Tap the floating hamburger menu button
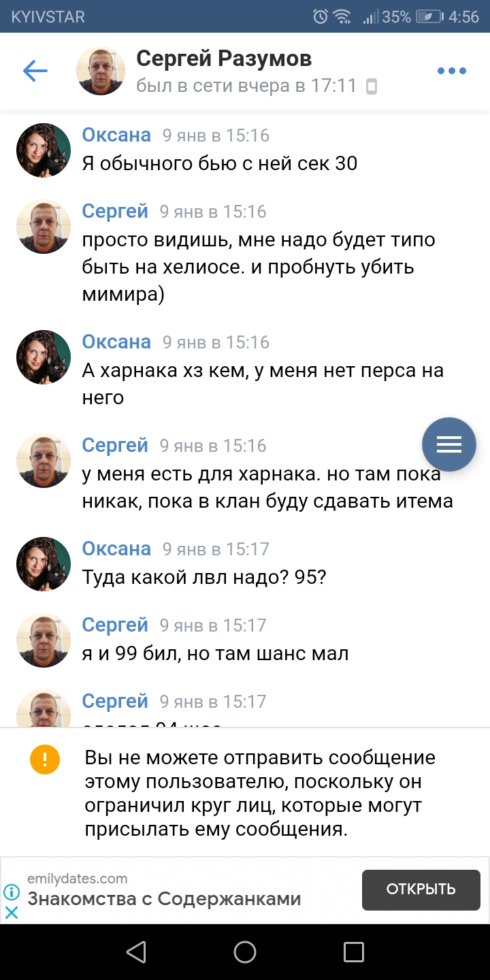The image size is (490, 980). pyautogui.click(x=449, y=444)
